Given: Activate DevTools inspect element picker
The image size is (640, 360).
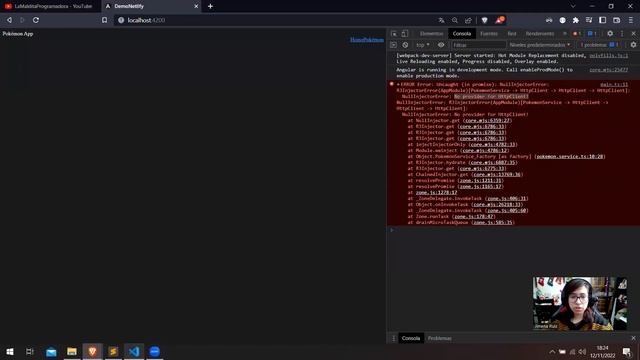Looking at the screenshot, I should [x=394, y=33].
